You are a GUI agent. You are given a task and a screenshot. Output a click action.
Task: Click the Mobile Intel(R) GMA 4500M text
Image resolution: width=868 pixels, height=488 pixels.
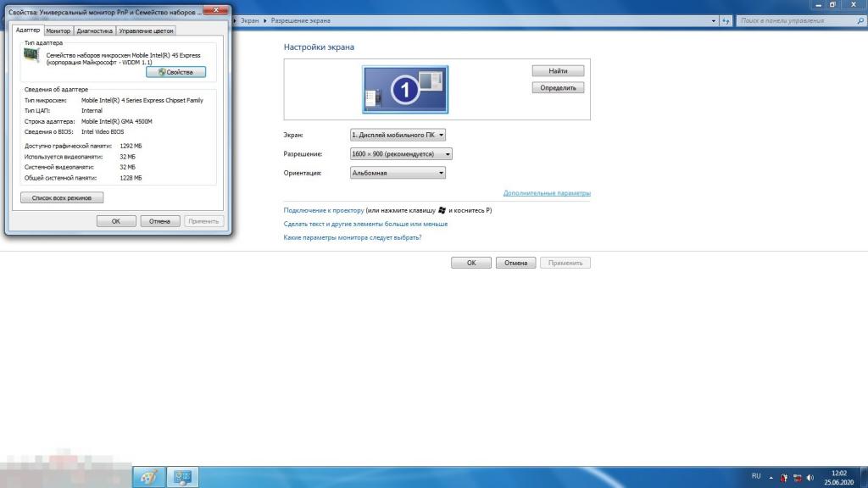(117, 121)
